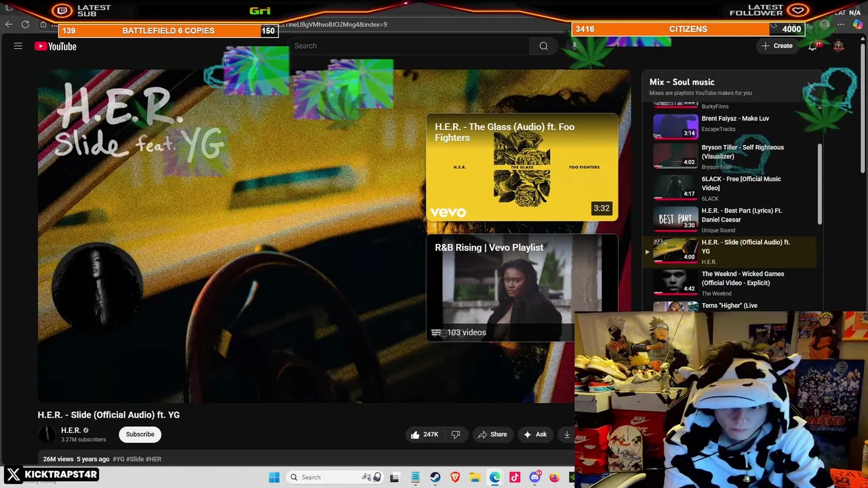Start voice search with microphone icon

coord(574,46)
